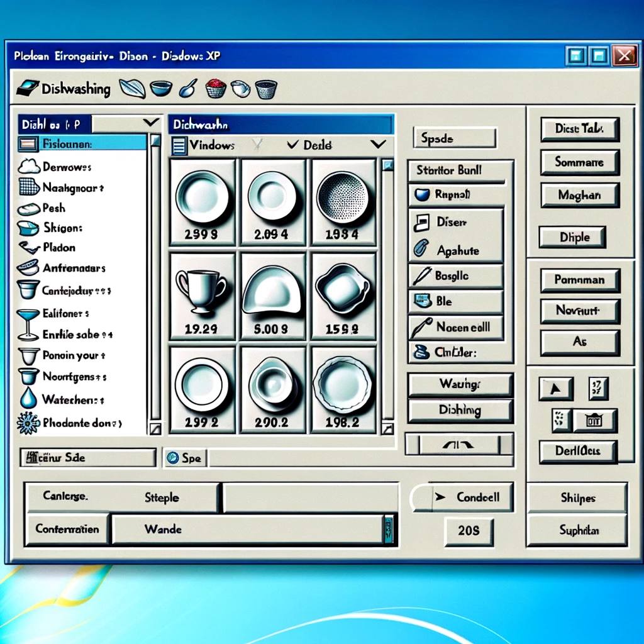Select the teacup thumbnail labeled 19.29
Screen dimensions: 644x644
click(202, 297)
